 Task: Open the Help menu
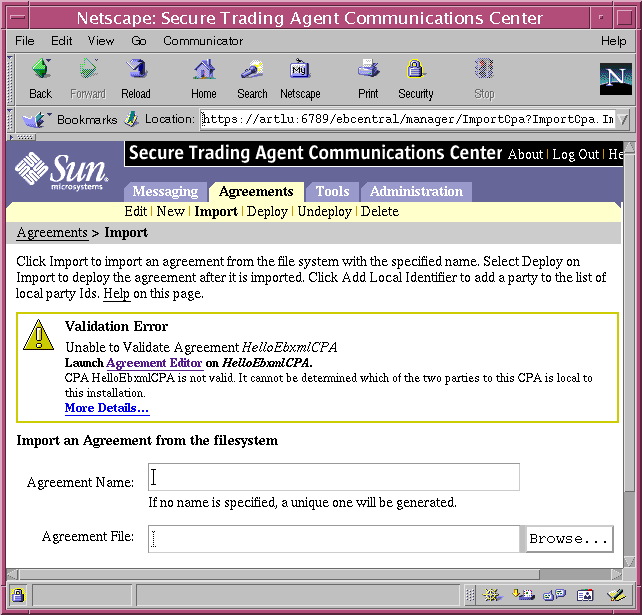tap(613, 41)
